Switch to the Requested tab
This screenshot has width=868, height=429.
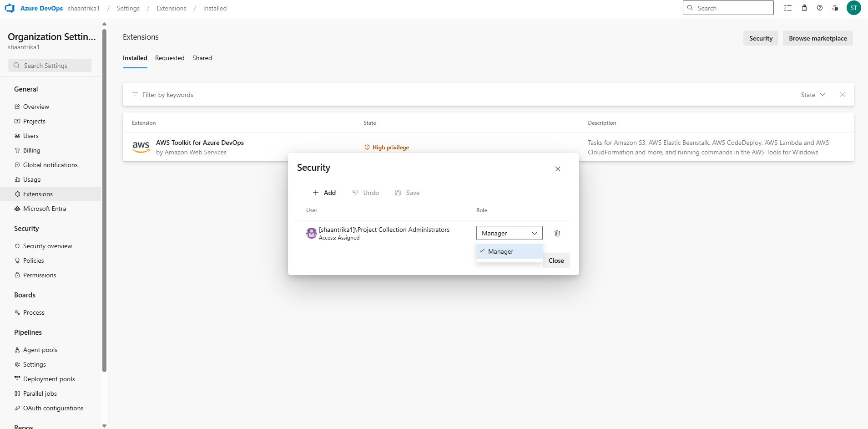(170, 58)
